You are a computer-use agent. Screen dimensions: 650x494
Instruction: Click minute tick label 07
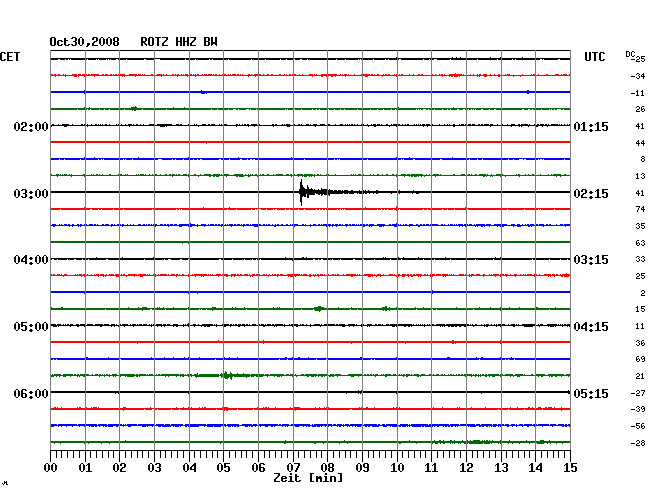[x=293, y=467]
